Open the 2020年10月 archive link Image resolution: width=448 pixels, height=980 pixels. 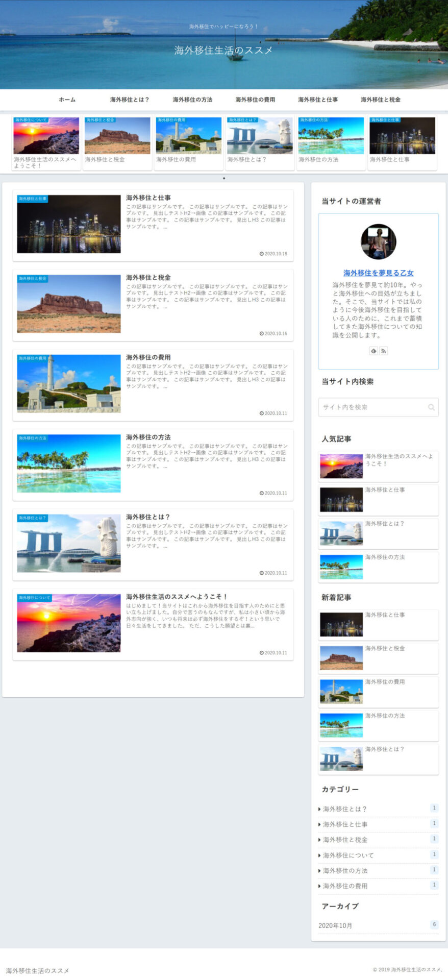click(335, 925)
